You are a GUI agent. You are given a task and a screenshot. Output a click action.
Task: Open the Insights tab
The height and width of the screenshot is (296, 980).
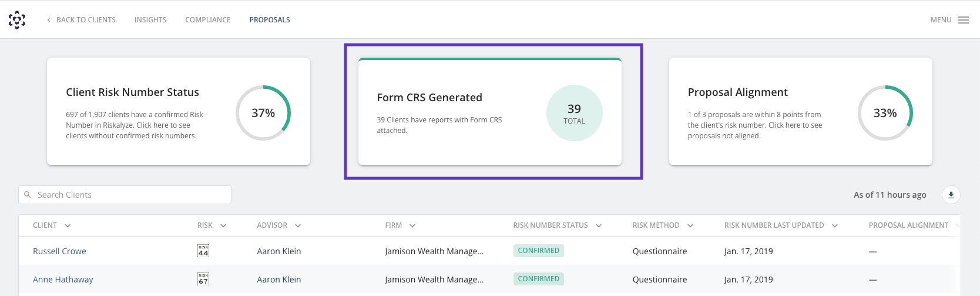pyautogui.click(x=150, y=20)
